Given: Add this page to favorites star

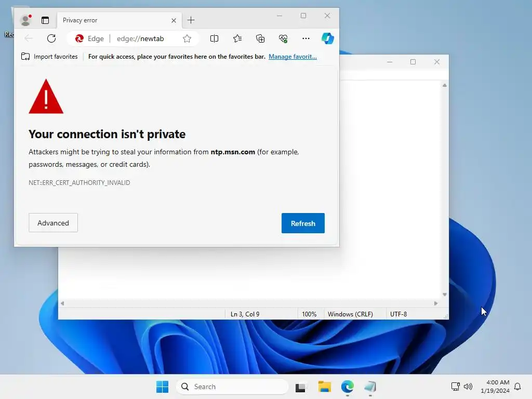Looking at the screenshot, I should [187, 38].
